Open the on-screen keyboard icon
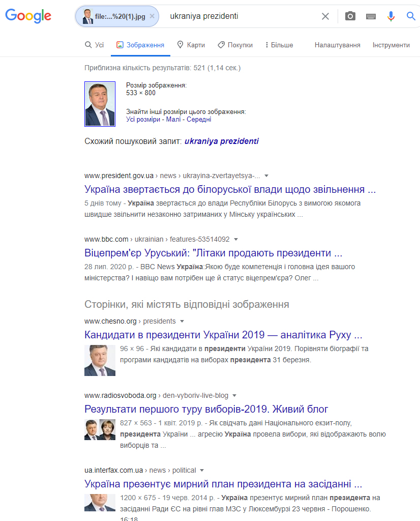Image resolution: width=420 pixels, height=521 pixels. tap(371, 16)
